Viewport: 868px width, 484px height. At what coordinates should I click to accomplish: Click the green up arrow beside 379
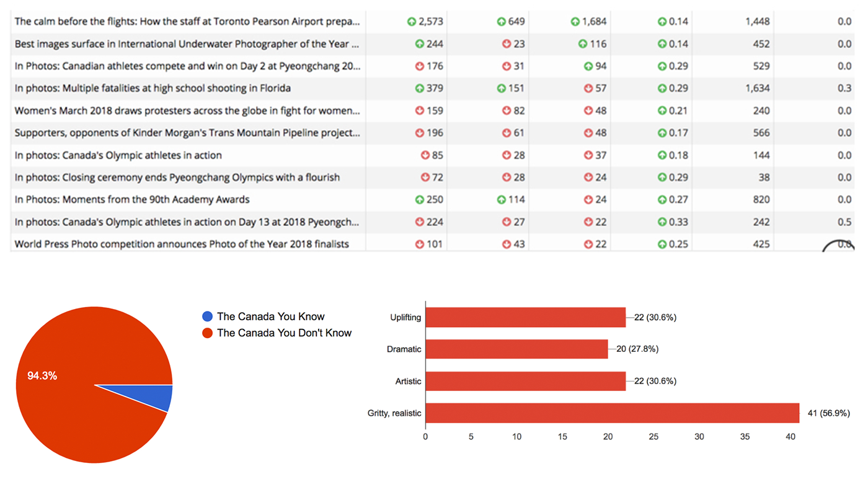coord(420,89)
